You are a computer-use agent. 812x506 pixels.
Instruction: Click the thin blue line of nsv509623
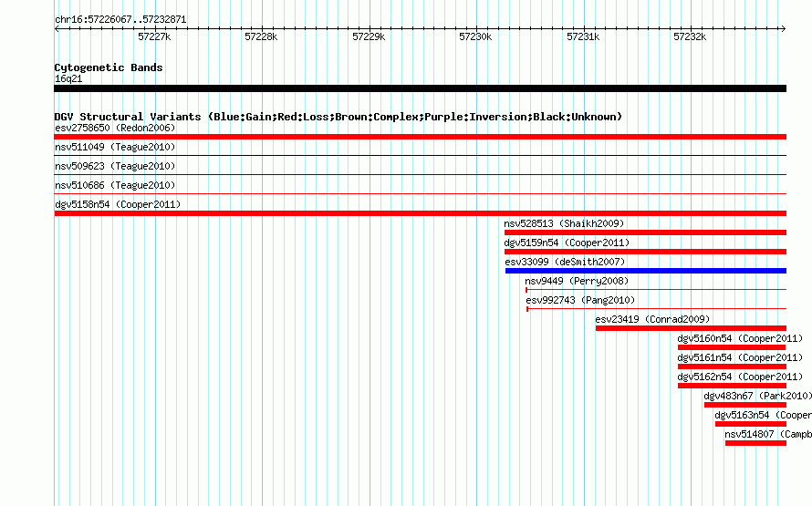420,174
